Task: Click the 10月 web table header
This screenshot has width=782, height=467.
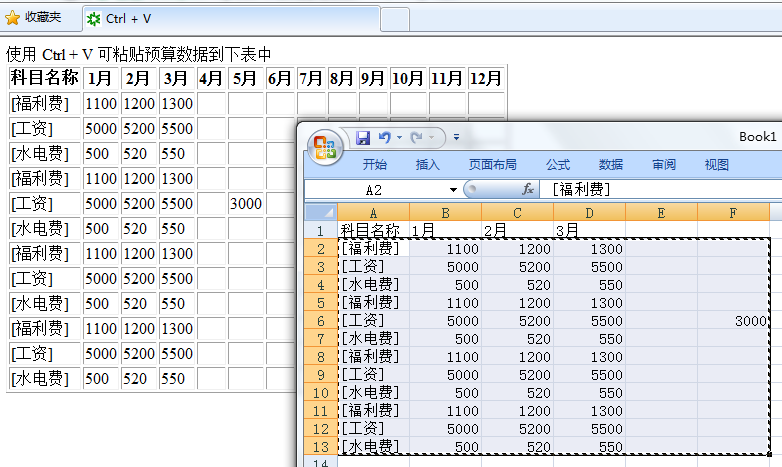Action: point(407,78)
